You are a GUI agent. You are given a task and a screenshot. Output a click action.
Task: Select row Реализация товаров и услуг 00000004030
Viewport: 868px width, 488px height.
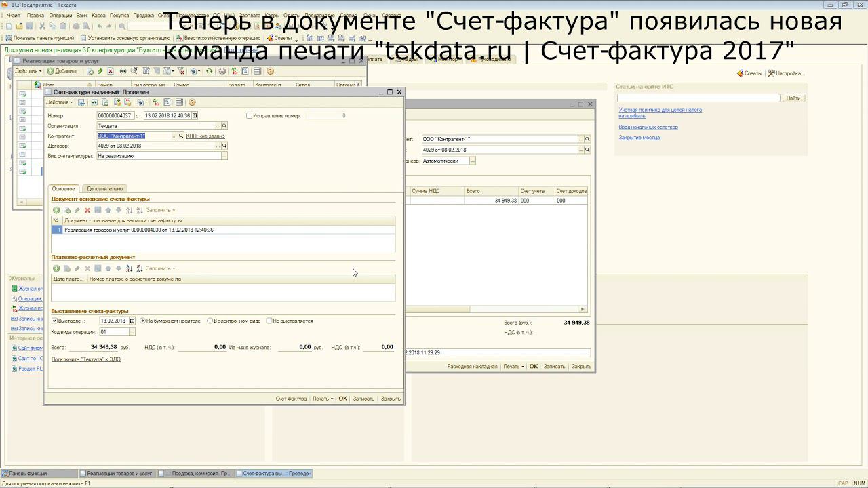coord(223,230)
